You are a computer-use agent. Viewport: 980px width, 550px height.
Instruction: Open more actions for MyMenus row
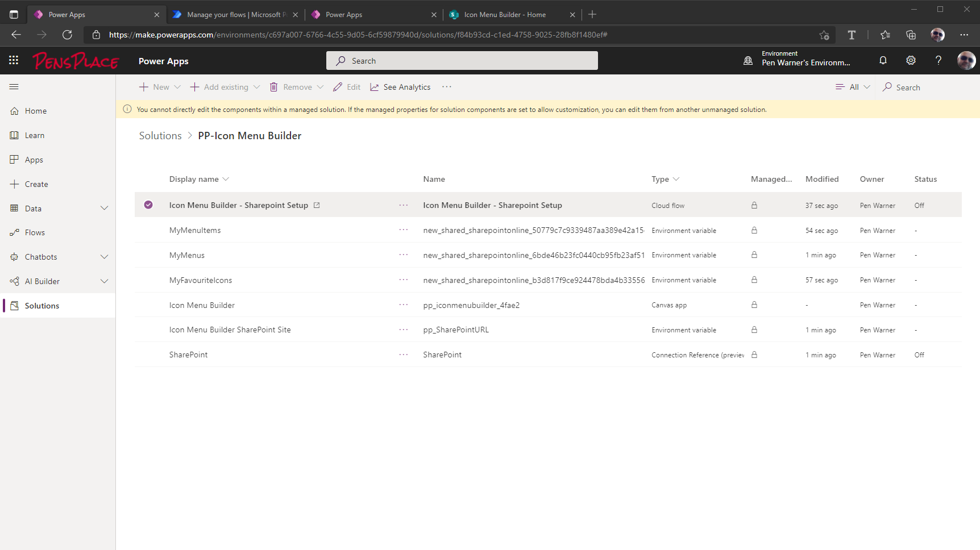(404, 255)
